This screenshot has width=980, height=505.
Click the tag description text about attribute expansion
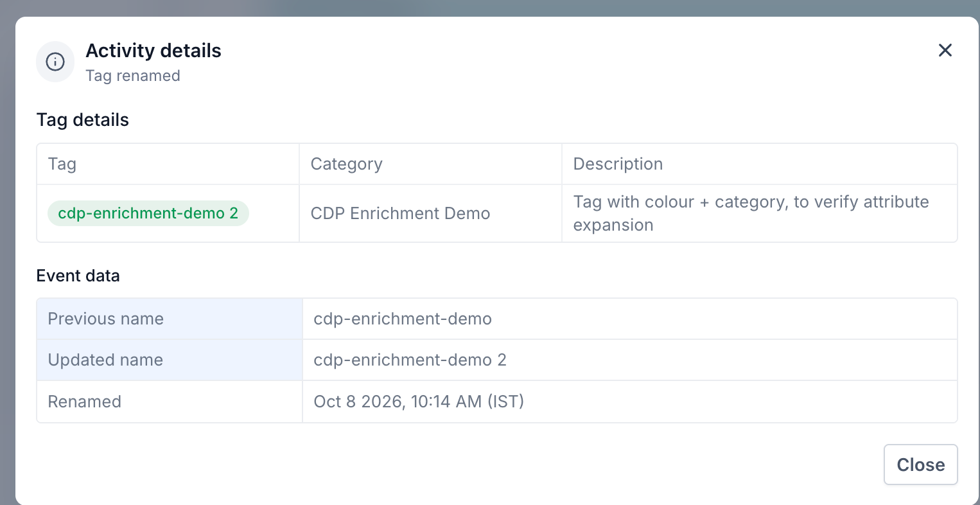tap(751, 213)
